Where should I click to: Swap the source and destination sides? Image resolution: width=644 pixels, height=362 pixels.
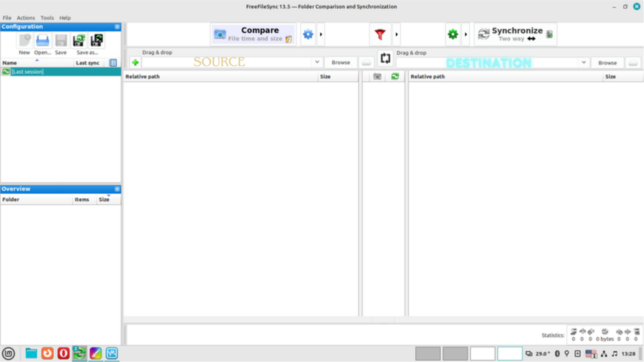[x=385, y=58]
